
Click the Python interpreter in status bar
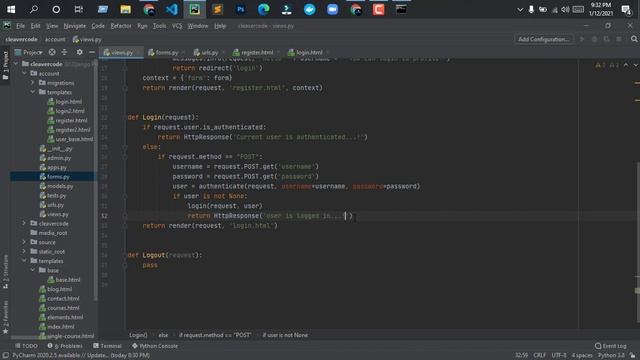click(611, 355)
